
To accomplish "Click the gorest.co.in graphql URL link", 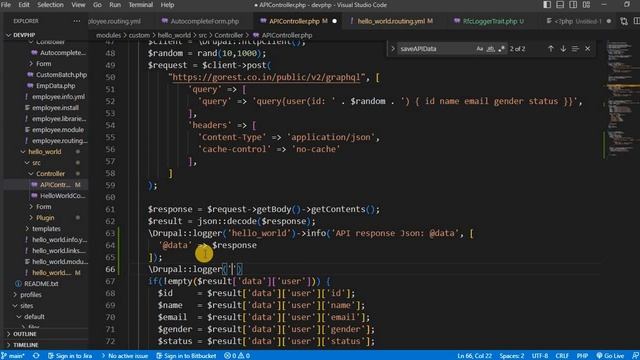I will pyautogui.click(x=266, y=77).
